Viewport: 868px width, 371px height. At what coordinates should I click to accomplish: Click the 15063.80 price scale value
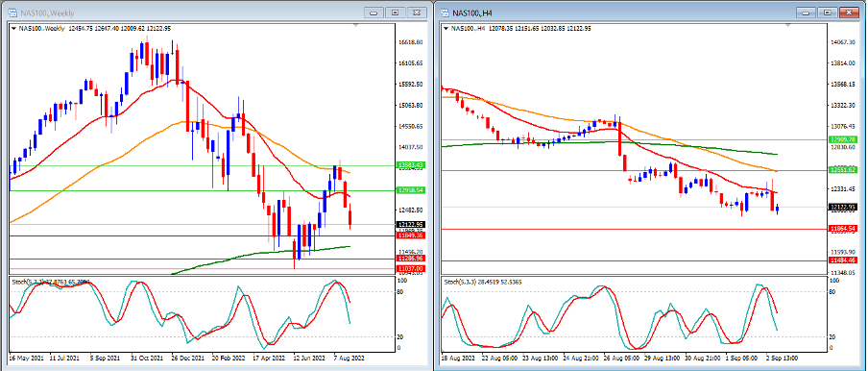tap(411, 105)
